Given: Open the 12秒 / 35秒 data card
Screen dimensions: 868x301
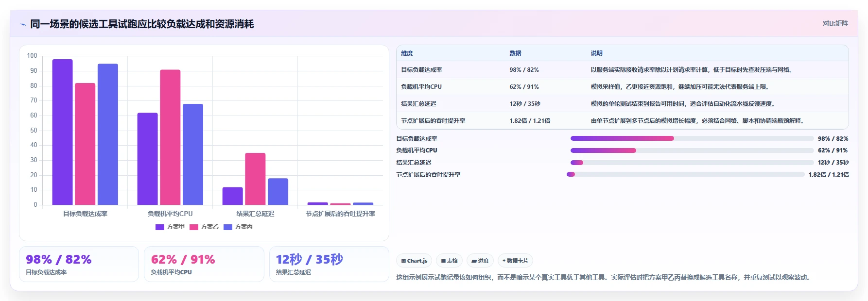Looking at the screenshot, I should pos(329,264).
